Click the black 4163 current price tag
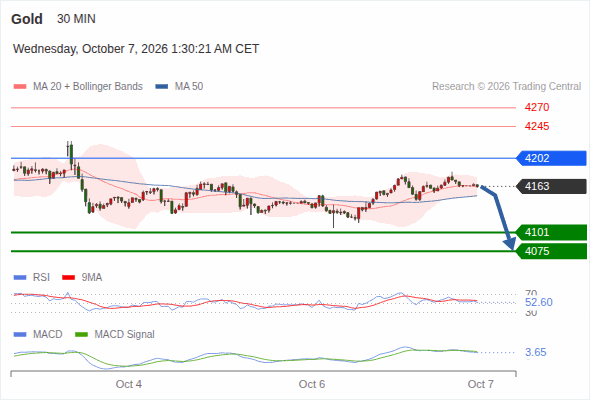This screenshot has height=400, width=590. tap(551, 186)
